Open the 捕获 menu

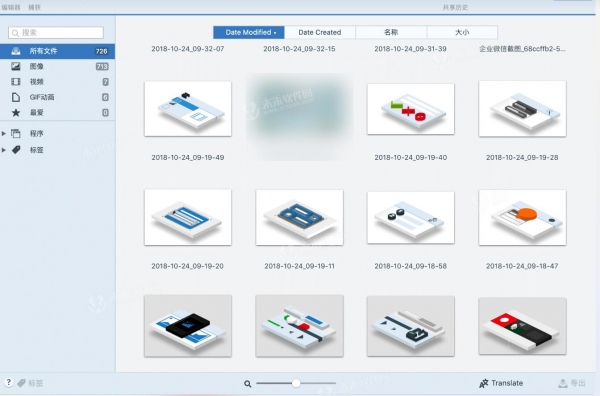tap(34, 7)
